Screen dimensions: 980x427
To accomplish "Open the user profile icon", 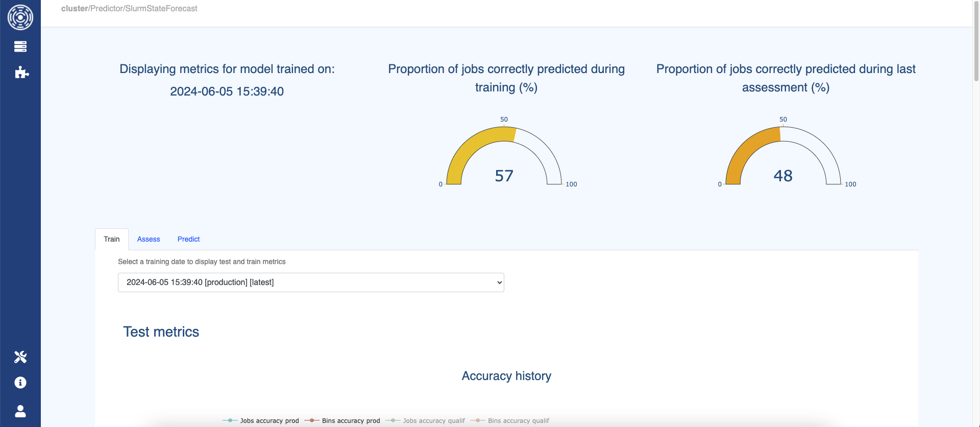I will click(x=20, y=411).
